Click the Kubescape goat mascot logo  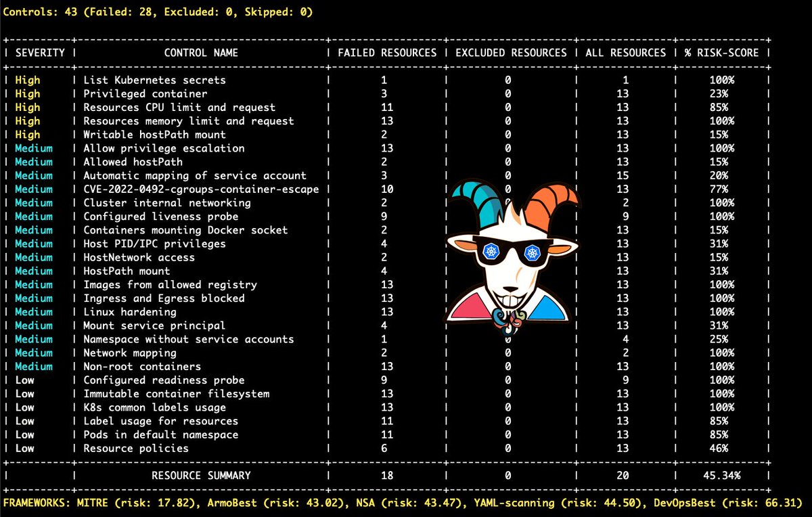513,258
